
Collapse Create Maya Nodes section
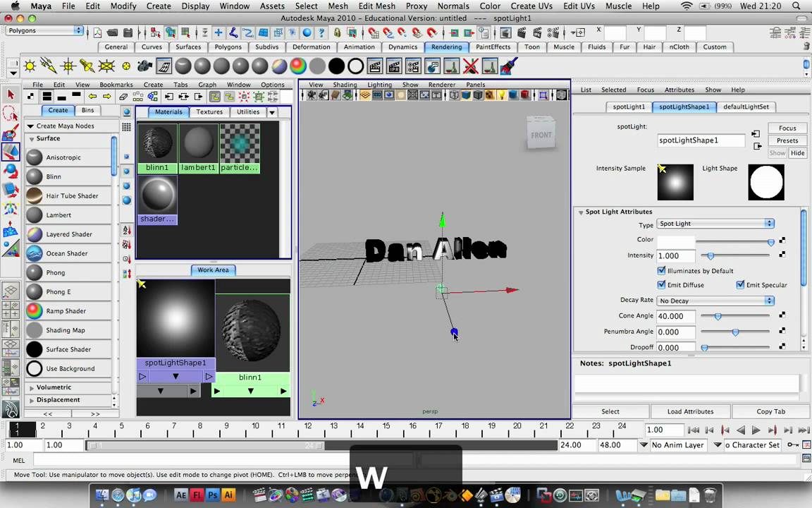[x=30, y=126]
